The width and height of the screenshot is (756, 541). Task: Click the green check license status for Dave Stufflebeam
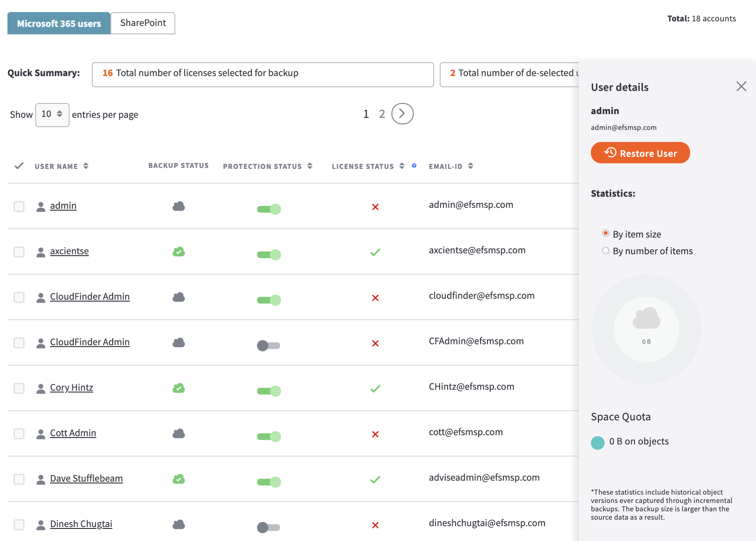point(375,480)
